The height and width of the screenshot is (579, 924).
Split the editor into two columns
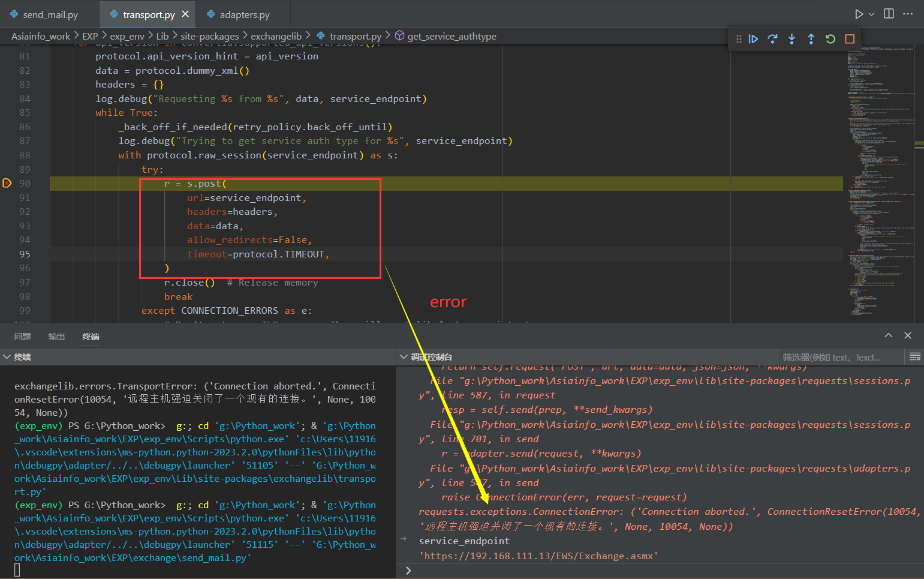click(x=889, y=13)
